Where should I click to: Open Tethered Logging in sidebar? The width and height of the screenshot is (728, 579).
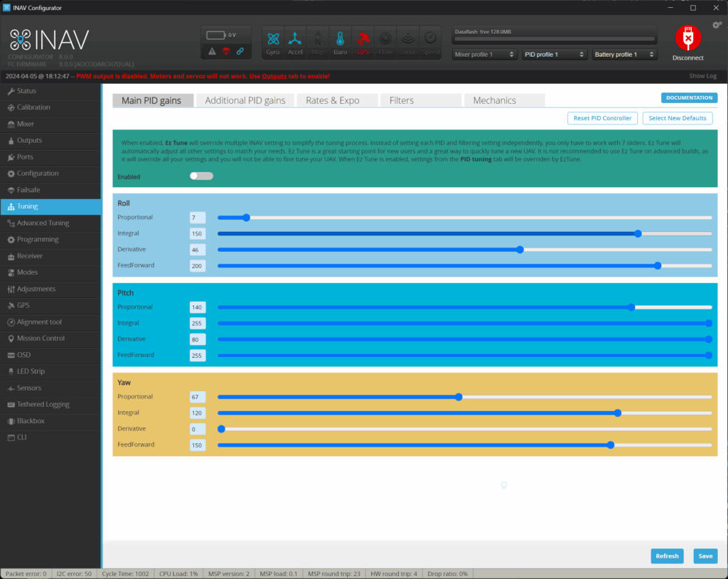(50, 404)
